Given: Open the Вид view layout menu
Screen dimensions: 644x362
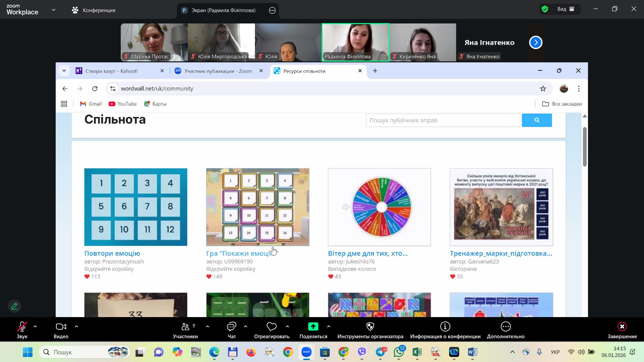Looking at the screenshot, I should click(x=566, y=9).
